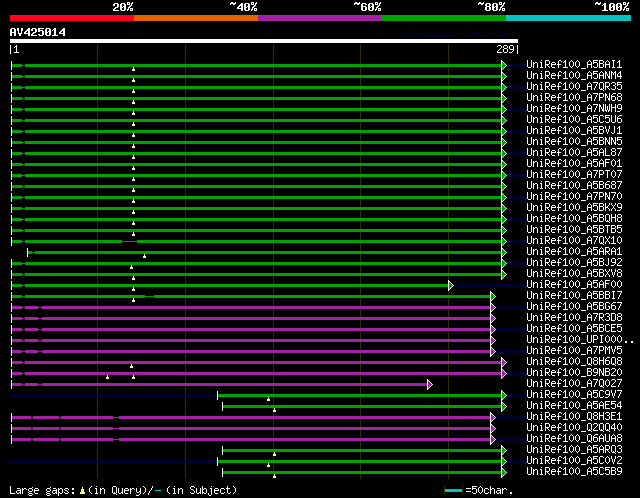Click the white query sequence ruler bar
The width and height of the screenshot is (640, 498).
(x=263, y=42)
